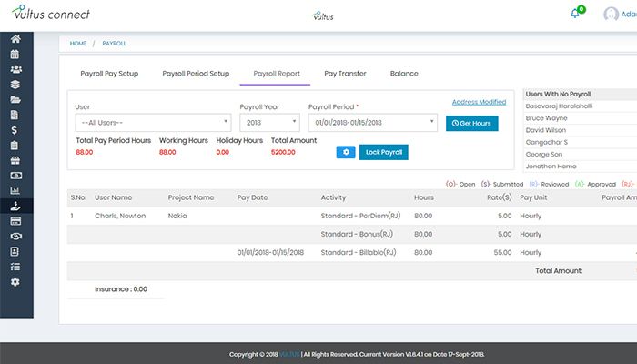Viewport: 637px width, 364px height.
Task: Click HOME in the breadcrumb
Action: point(78,43)
